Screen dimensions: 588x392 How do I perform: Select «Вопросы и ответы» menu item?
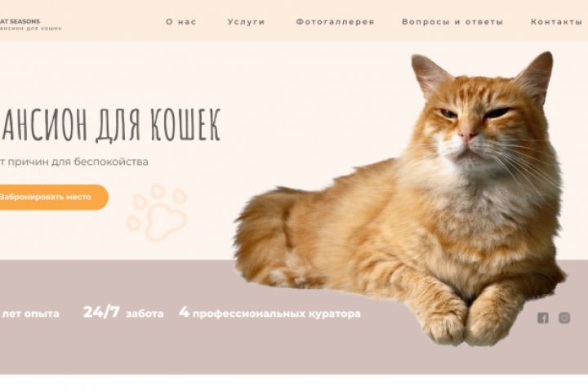tap(452, 22)
